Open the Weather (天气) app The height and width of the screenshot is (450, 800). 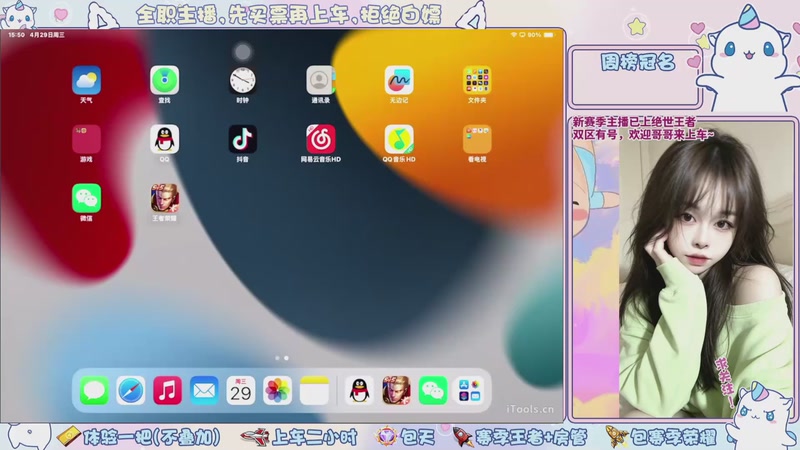tap(86, 80)
